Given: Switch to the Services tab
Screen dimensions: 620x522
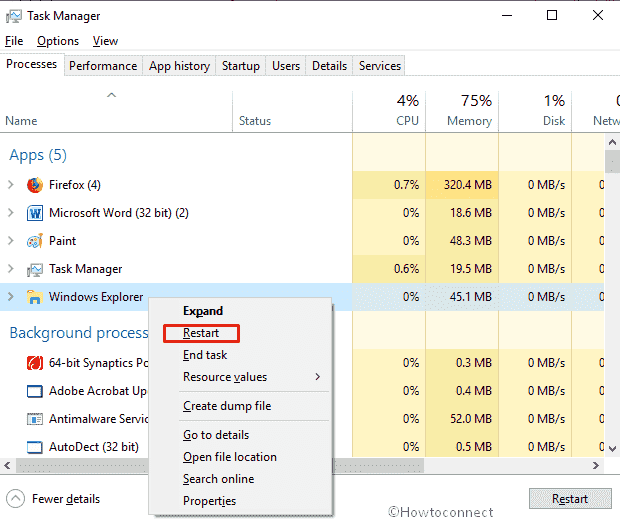Looking at the screenshot, I should [380, 66].
